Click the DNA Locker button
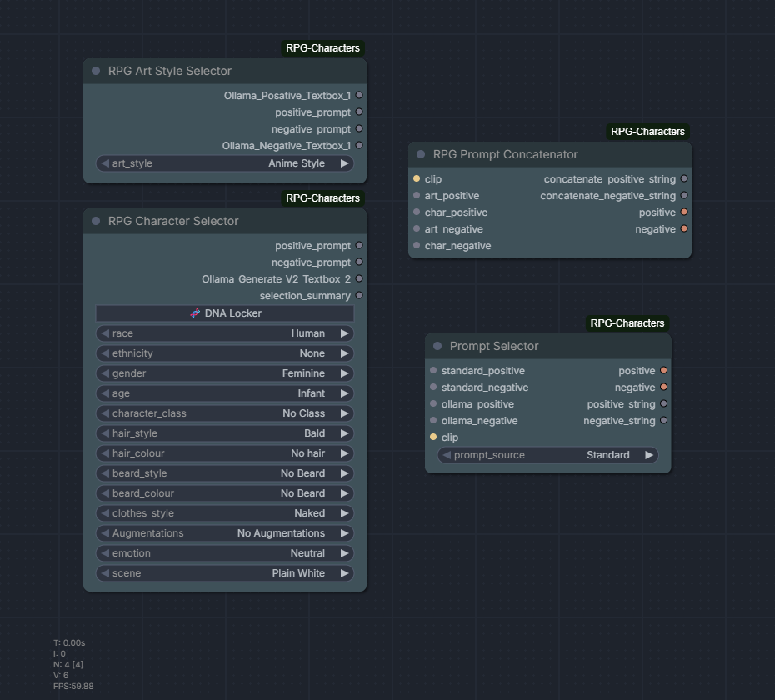The width and height of the screenshot is (775, 700). [x=225, y=313]
